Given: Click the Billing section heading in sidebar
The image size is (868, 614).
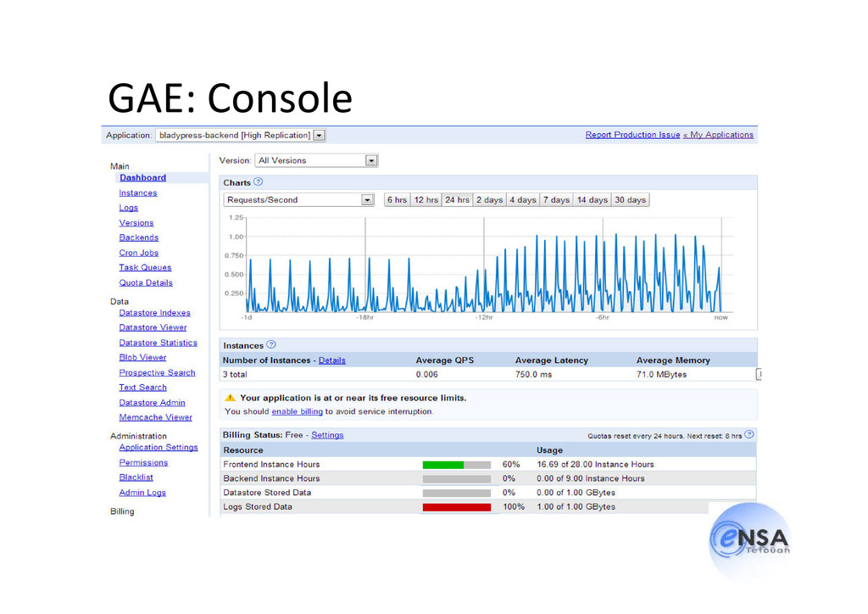Looking at the screenshot, I should point(122,511).
